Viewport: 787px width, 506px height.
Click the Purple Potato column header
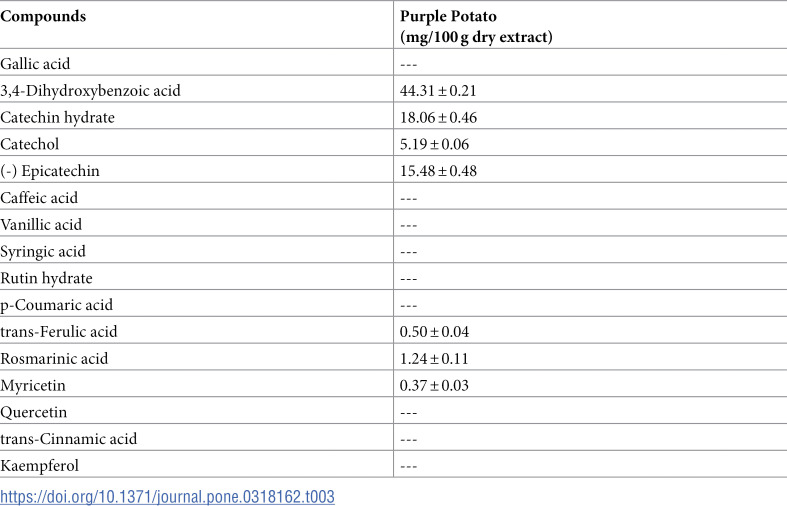[476, 27]
